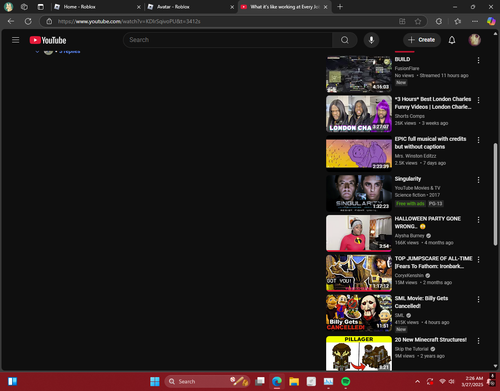Open options for Singularity movie

click(x=478, y=180)
